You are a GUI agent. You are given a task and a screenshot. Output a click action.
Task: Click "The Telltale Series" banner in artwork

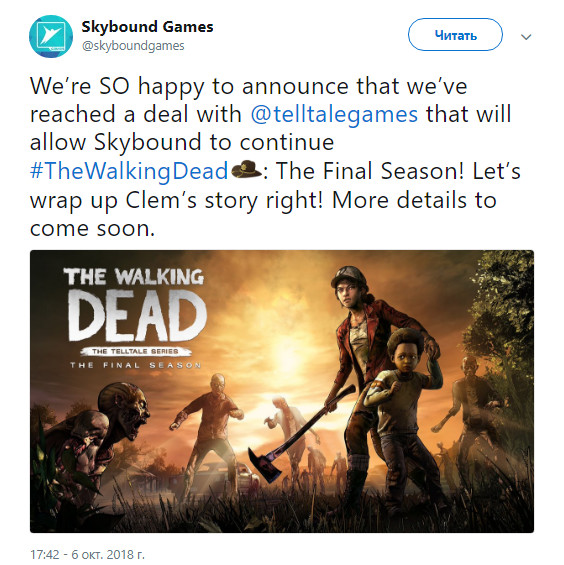(135, 351)
